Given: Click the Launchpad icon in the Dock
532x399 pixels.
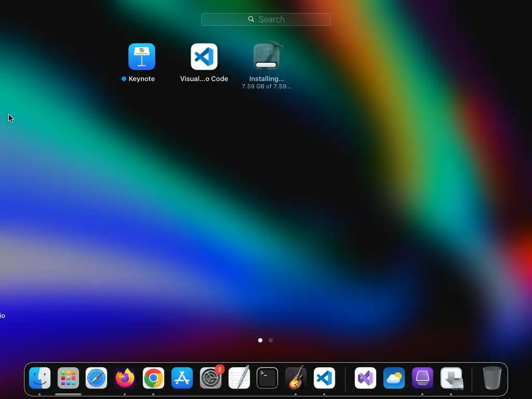Looking at the screenshot, I should coord(68,378).
